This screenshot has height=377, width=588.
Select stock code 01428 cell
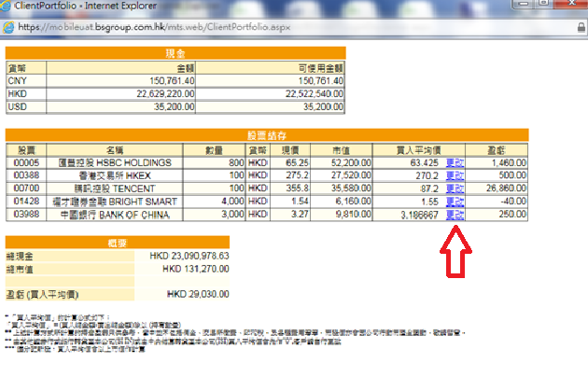(x=26, y=202)
